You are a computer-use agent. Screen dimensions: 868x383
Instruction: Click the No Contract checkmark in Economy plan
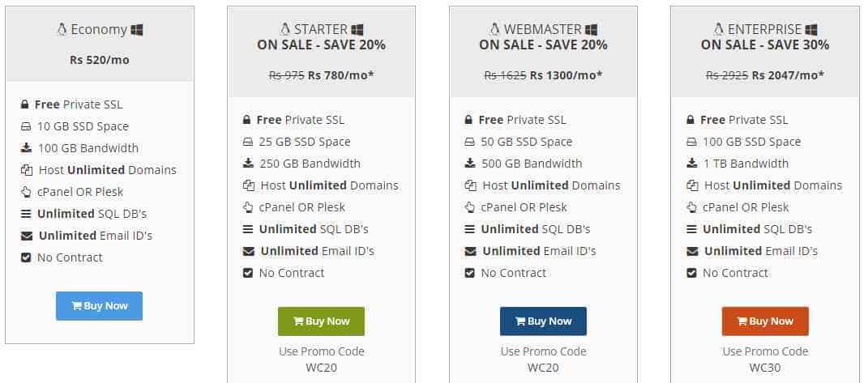pos(26,257)
